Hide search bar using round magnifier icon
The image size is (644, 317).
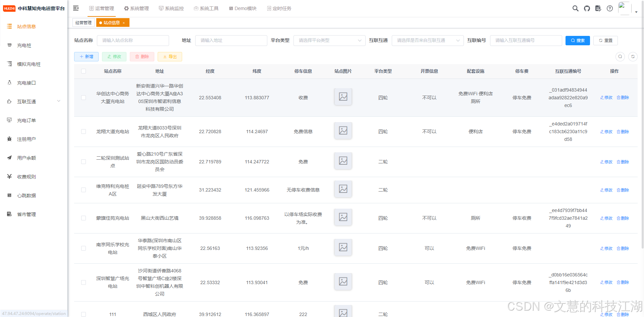(620, 57)
